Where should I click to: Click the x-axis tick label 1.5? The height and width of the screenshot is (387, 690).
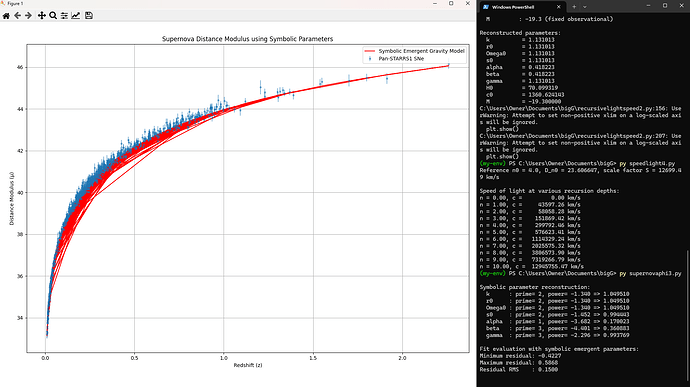(313, 358)
